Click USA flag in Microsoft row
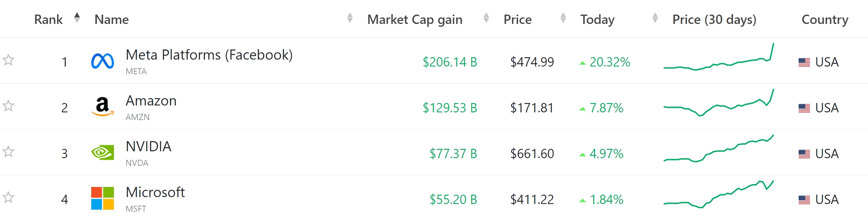Image resolution: width=868 pixels, height=219 pixels. pos(804,200)
